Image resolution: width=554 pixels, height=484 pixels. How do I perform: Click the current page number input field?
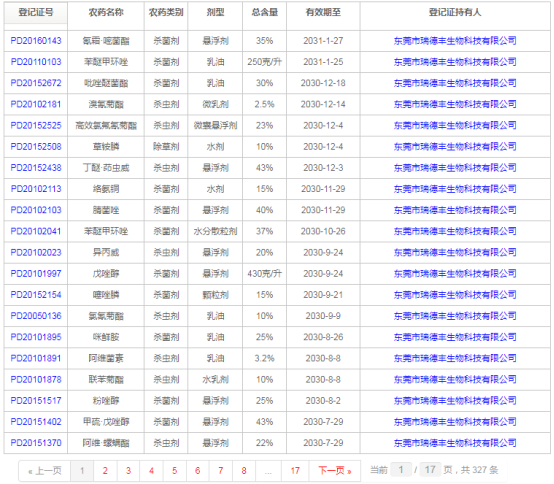(x=401, y=470)
